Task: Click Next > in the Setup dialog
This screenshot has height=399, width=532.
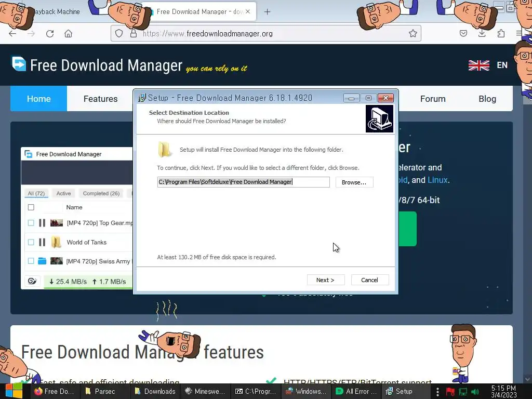Action: (325, 280)
